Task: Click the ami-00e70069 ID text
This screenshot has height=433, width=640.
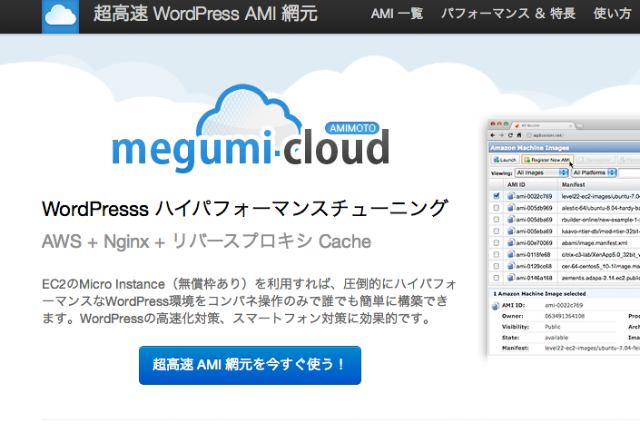Action: (534, 243)
